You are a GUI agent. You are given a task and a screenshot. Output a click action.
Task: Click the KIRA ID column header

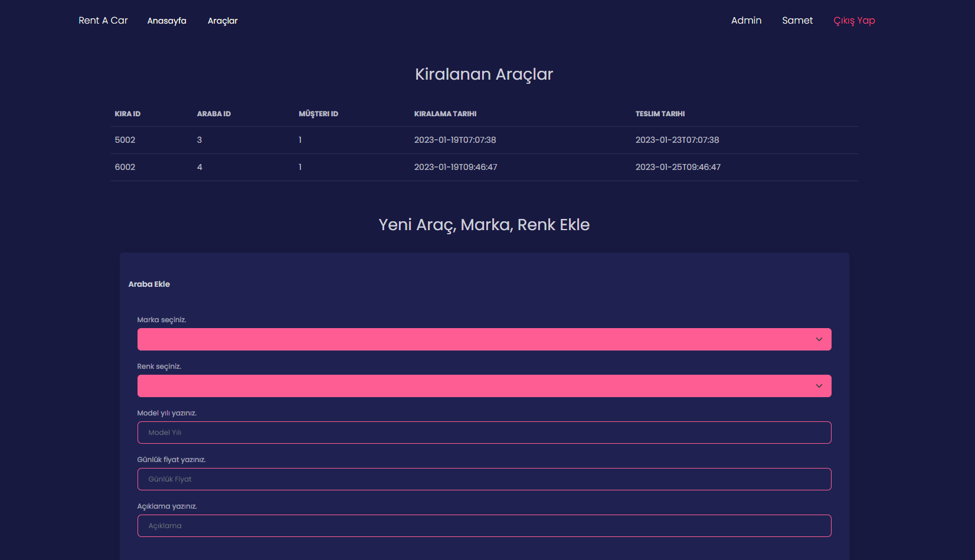127,113
